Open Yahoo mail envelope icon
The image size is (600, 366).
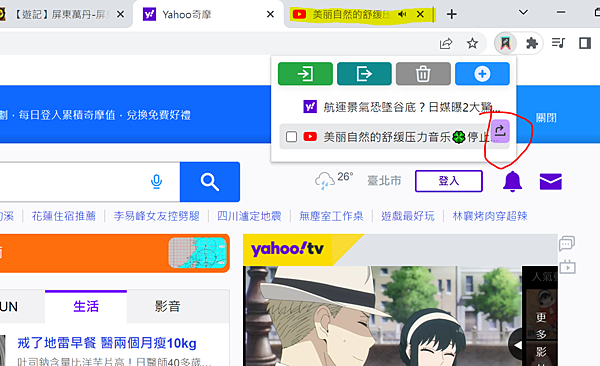pyautogui.click(x=551, y=181)
